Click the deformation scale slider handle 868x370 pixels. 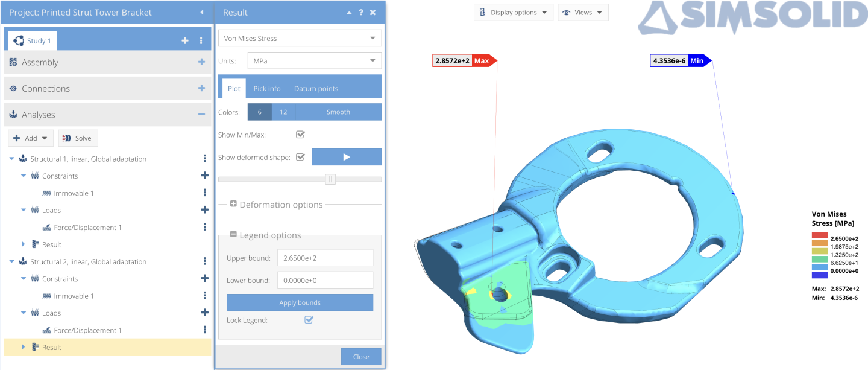pos(330,179)
